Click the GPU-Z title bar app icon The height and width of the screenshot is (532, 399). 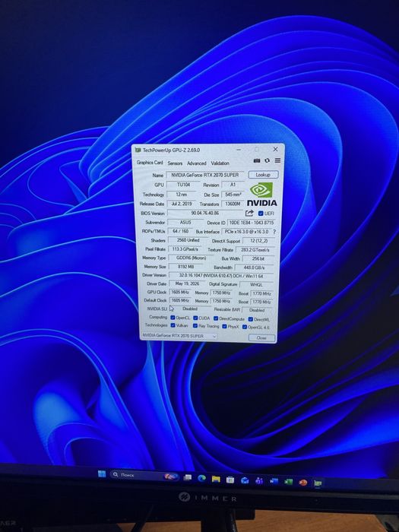138,150
